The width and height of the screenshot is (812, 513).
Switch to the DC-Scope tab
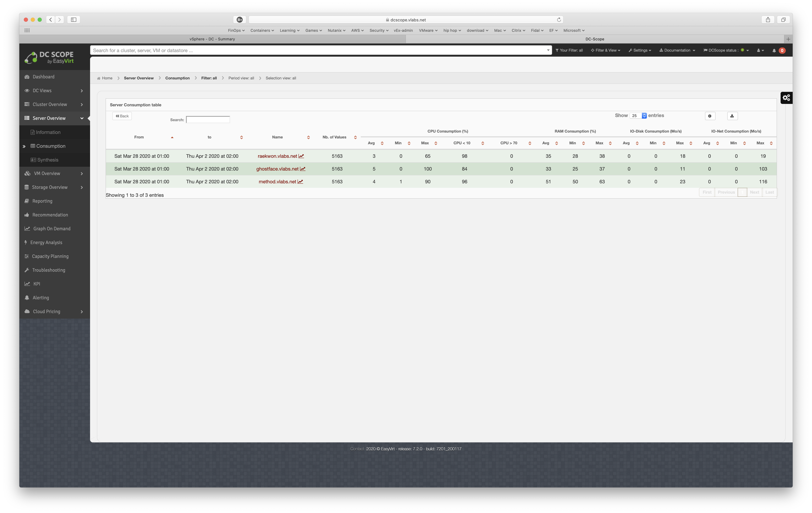pos(595,39)
